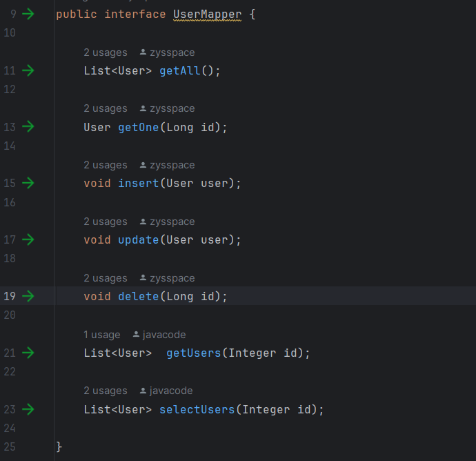Open the '2 usages' hint above getOne
Image resolution: width=476 pixels, height=461 pixels.
106,109
